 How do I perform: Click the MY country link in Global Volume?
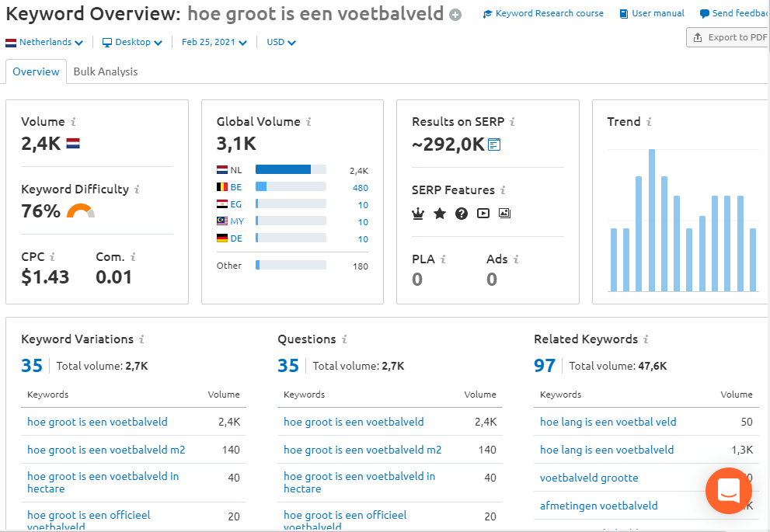(237, 221)
